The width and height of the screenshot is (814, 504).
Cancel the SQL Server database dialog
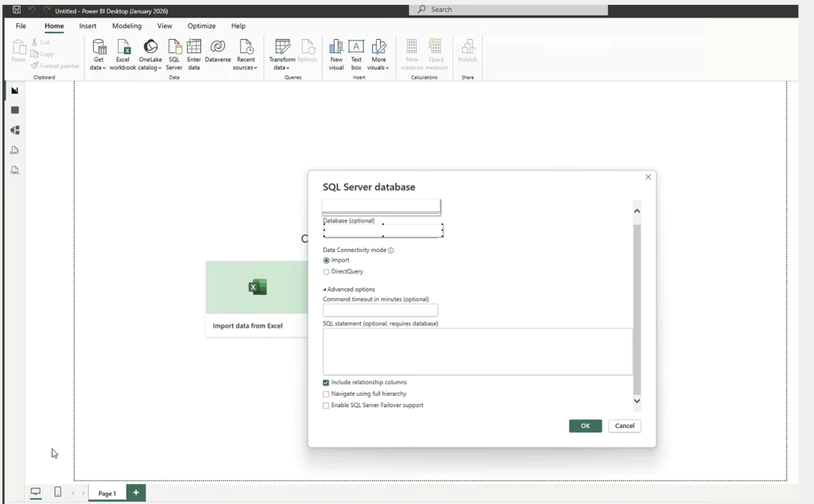click(x=625, y=426)
